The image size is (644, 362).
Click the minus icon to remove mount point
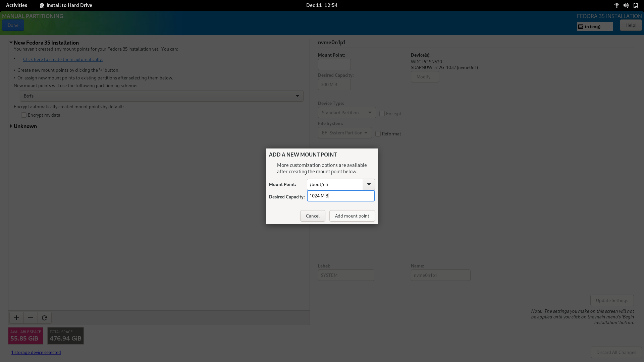pos(31,318)
